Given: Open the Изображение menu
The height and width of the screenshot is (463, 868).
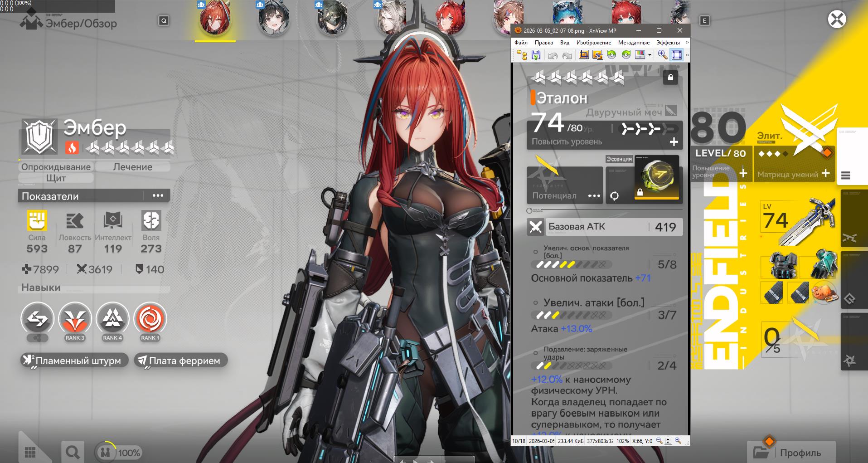Looking at the screenshot, I should click(594, 43).
